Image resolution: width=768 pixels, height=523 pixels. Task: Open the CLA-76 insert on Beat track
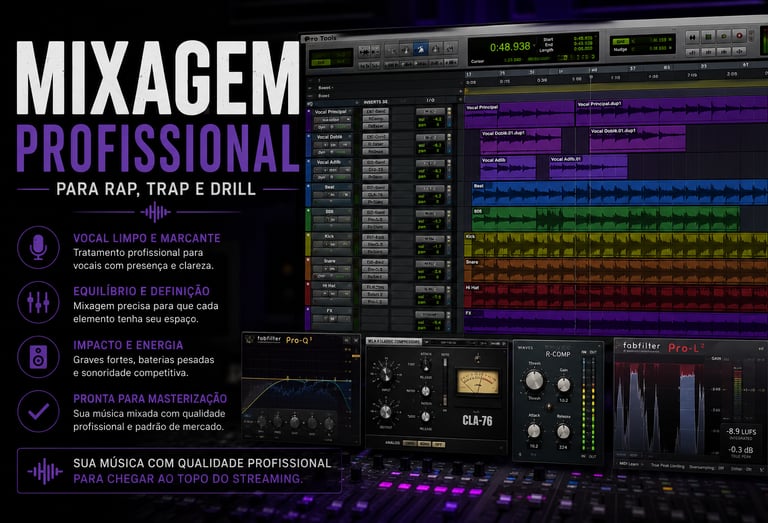click(x=376, y=194)
